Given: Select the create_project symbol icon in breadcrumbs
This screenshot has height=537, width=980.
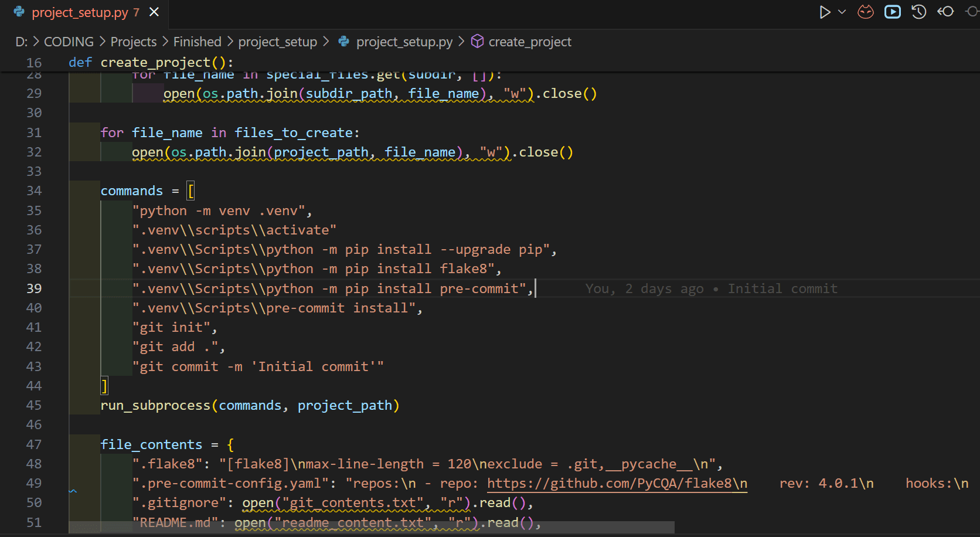Looking at the screenshot, I should (477, 41).
